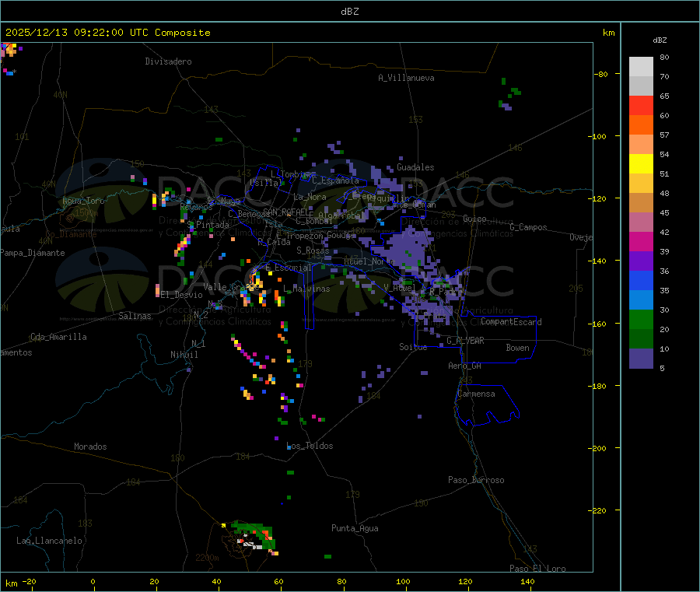Click the C_Española map label
The width and height of the screenshot is (700, 592).
335,180
